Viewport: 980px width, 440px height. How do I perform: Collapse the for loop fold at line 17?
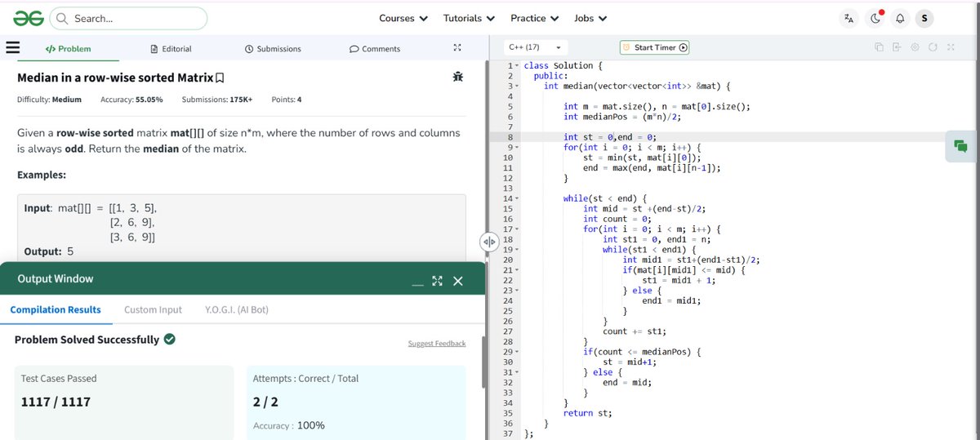517,229
